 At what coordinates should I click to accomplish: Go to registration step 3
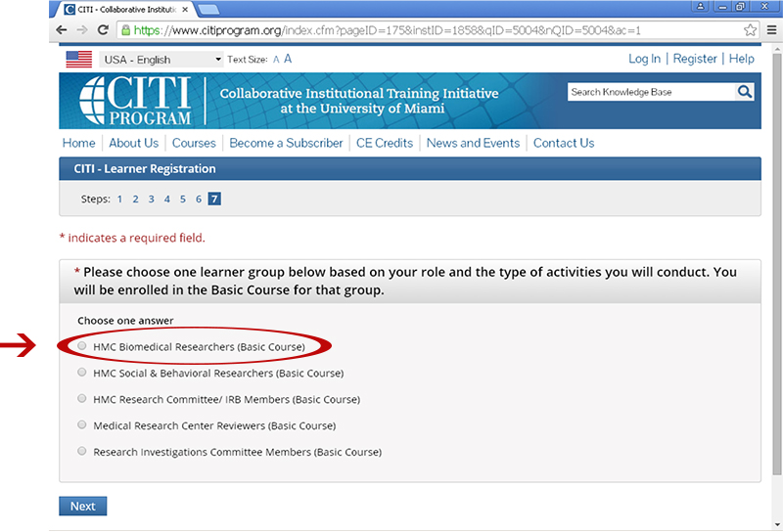click(x=152, y=199)
